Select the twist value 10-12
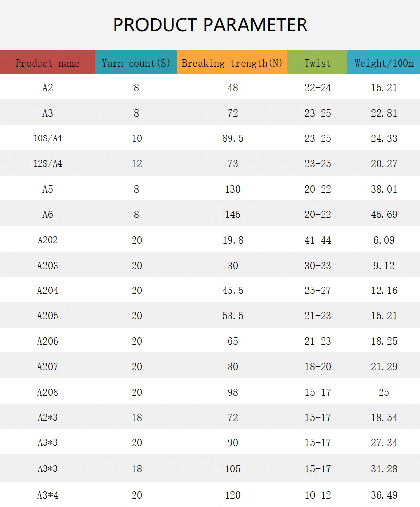The height and width of the screenshot is (507, 420). [x=318, y=495]
